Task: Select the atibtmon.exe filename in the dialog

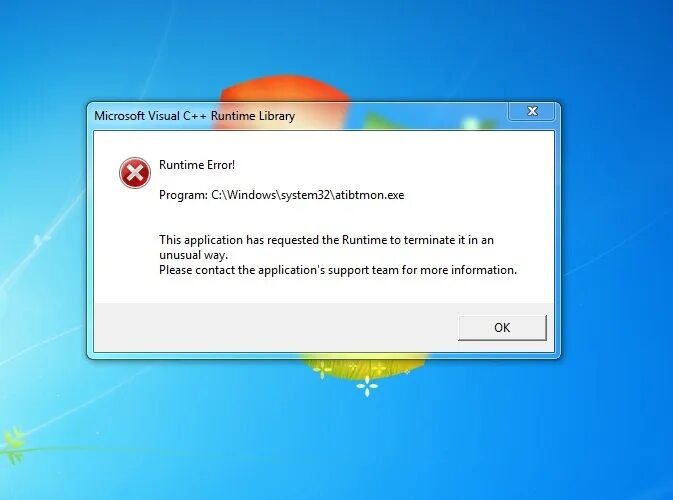Action: pos(370,195)
